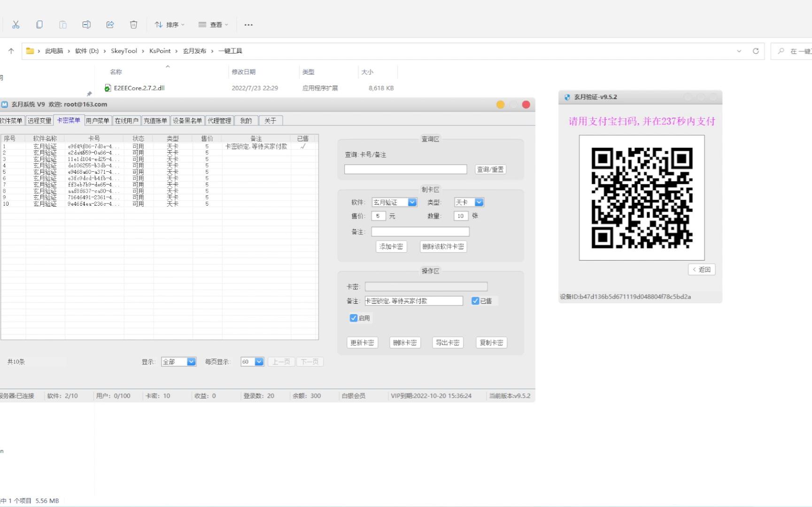Viewport: 812px width, 507px height.
Task: Click the 操作区 备注 field with 卡密锁定
Action: pos(414,301)
